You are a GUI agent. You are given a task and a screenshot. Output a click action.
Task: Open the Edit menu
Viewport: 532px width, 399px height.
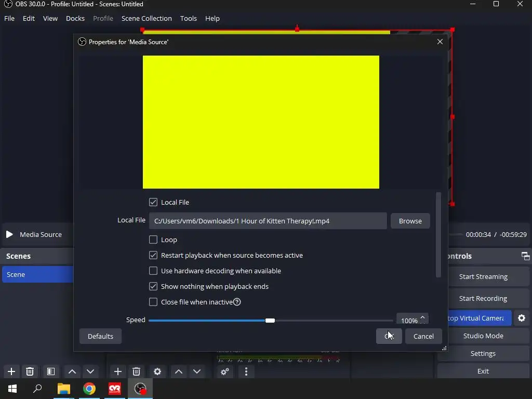[29, 18]
